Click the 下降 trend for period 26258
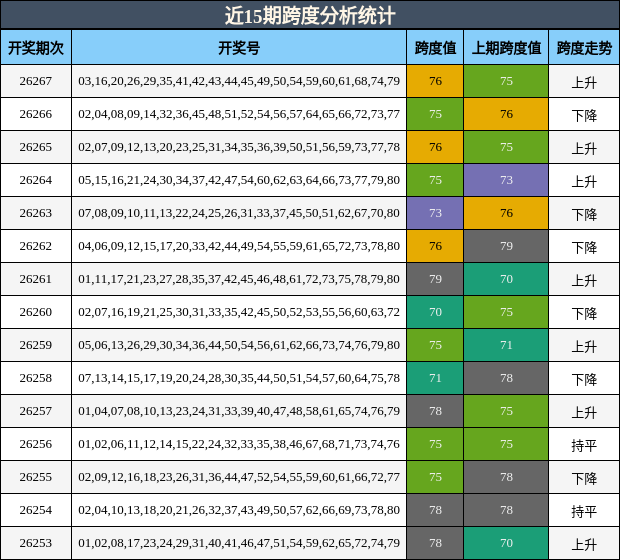The image size is (620, 560). pyautogui.click(x=584, y=380)
